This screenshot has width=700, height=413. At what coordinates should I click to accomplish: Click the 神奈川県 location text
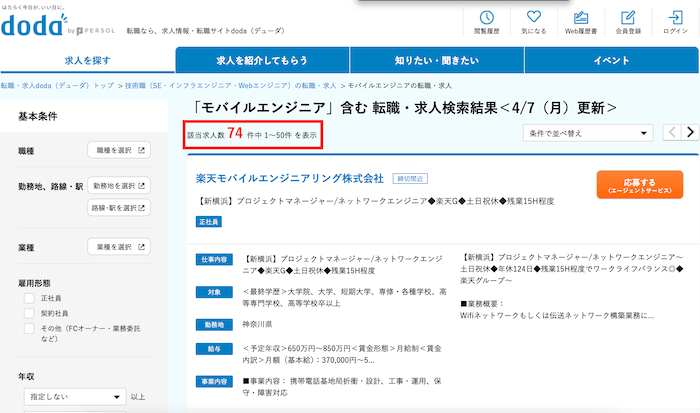tap(257, 324)
